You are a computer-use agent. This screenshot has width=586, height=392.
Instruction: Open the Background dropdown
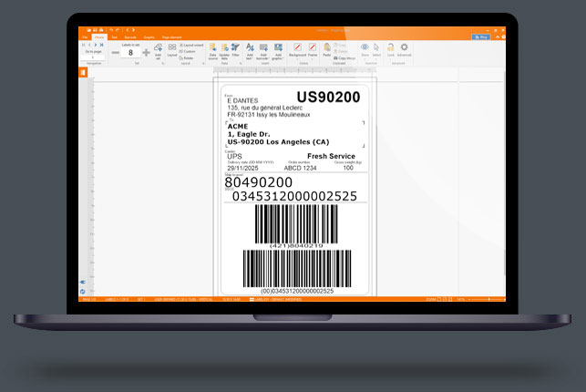(x=297, y=53)
